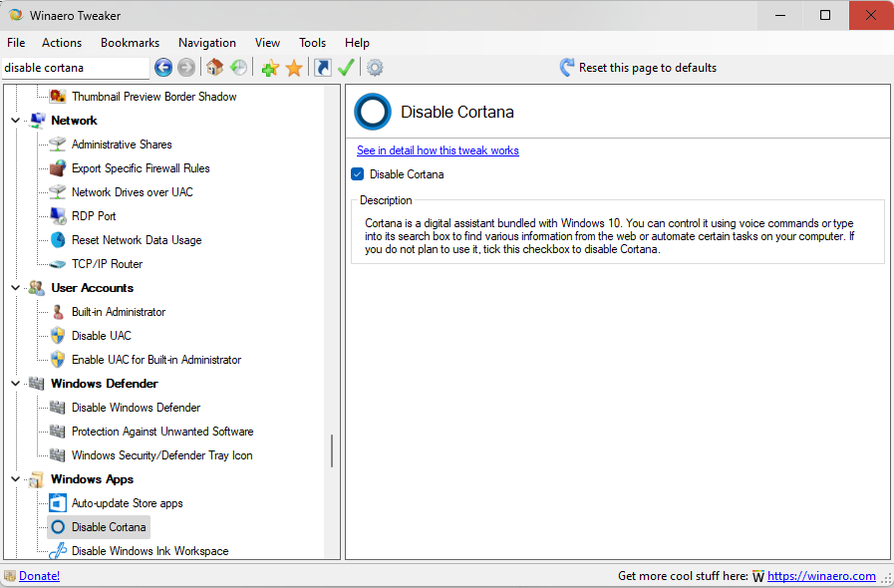The height and width of the screenshot is (588, 894).
Task: Open bookmarks via the gold star icon
Action: coord(294,68)
